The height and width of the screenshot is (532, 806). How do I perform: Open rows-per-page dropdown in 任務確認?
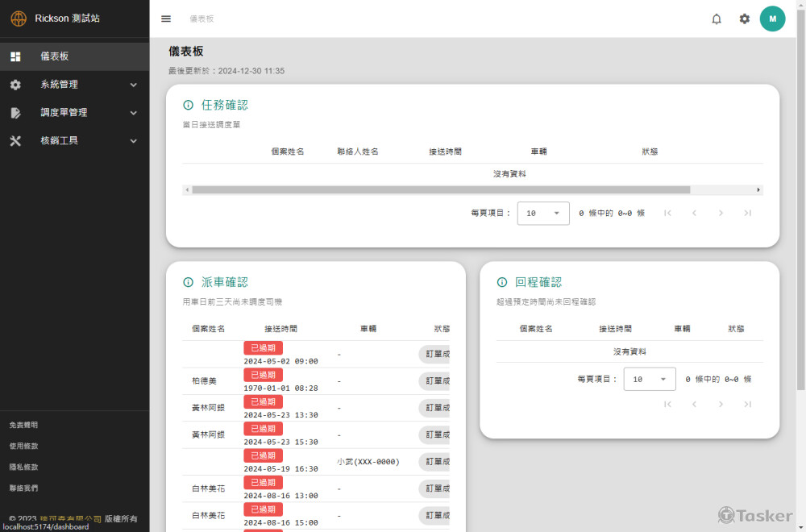pyautogui.click(x=543, y=213)
